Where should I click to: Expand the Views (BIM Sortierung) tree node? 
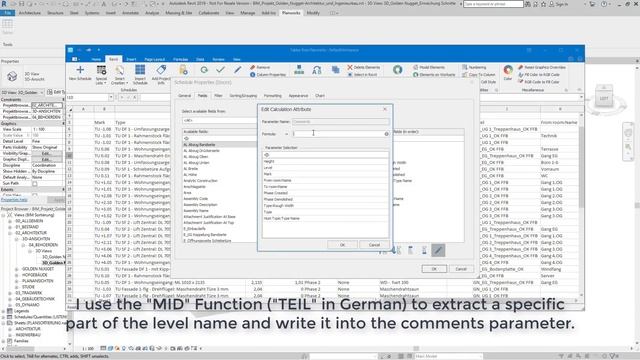(x=3, y=215)
